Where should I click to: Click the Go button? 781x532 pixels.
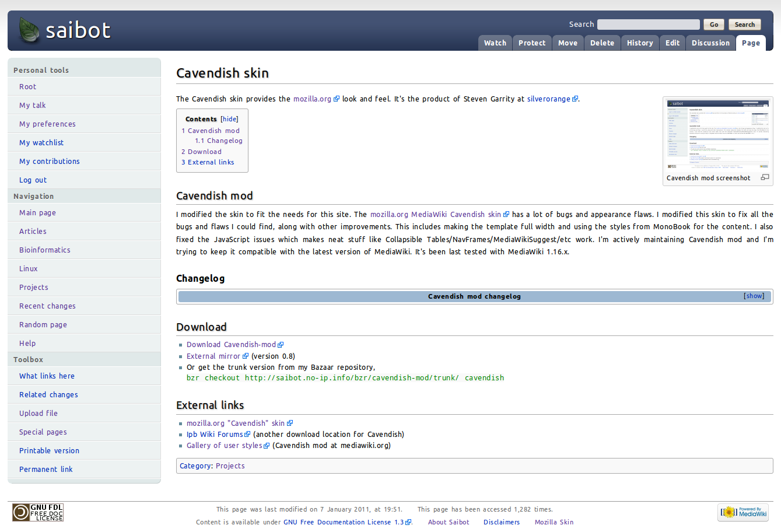[x=714, y=24]
